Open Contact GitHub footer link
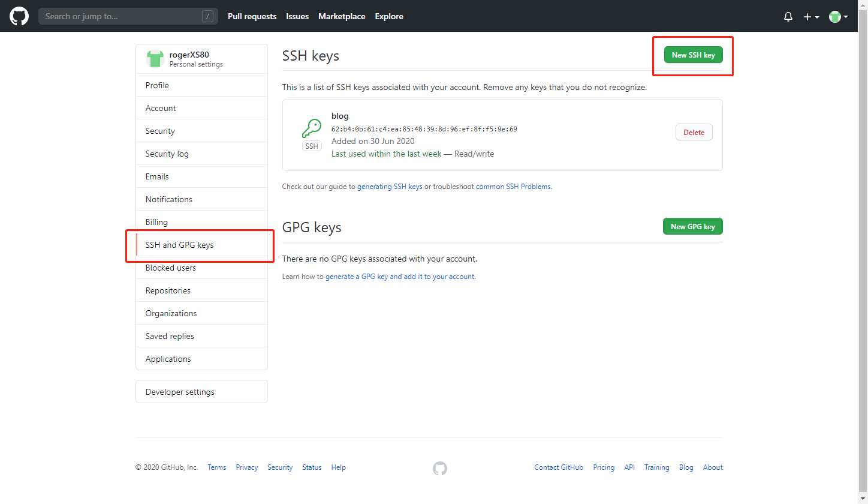Screen dimensions: 868x504 click(559, 467)
